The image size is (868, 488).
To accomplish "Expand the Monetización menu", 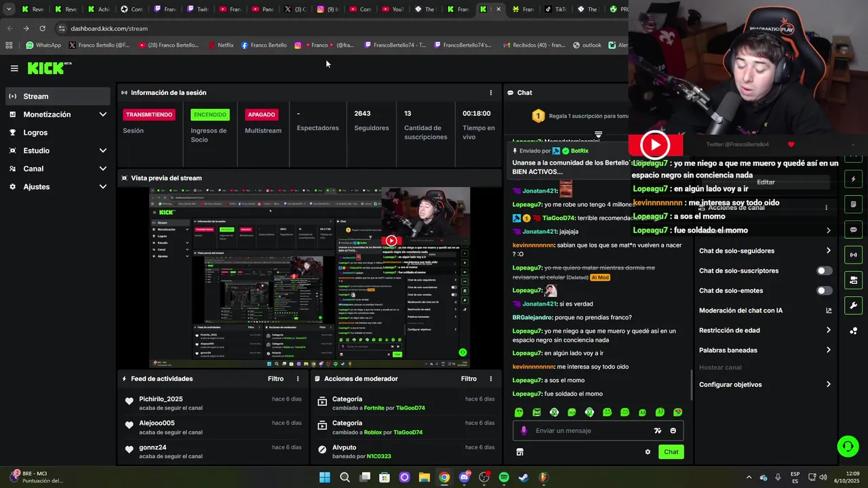I will pyautogui.click(x=58, y=115).
